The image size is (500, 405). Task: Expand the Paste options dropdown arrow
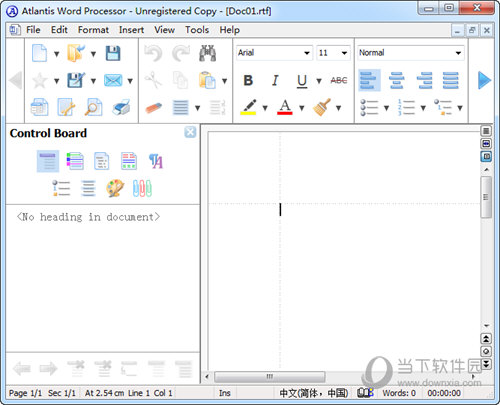[x=225, y=81]
